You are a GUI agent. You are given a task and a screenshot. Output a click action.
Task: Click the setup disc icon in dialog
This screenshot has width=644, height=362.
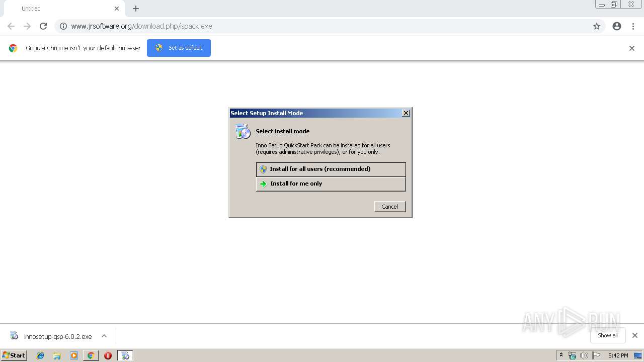pyautogui.click(x=243, y=132)
